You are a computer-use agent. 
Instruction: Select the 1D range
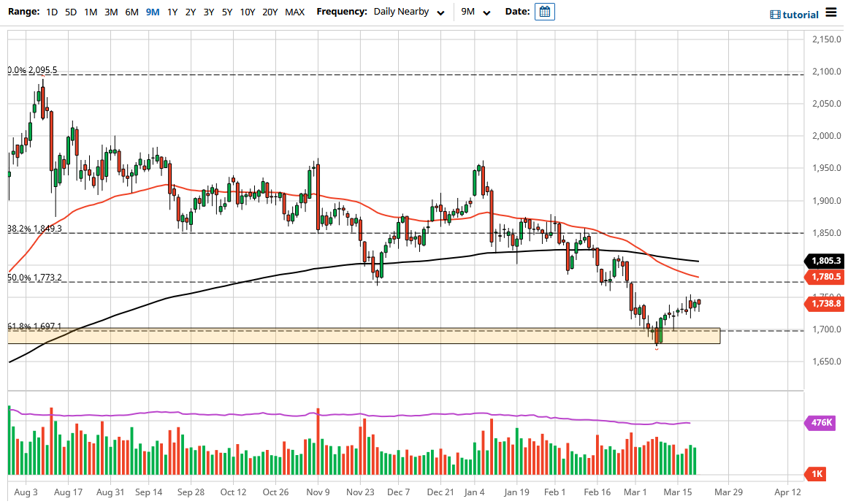click(x=52, y=12)
